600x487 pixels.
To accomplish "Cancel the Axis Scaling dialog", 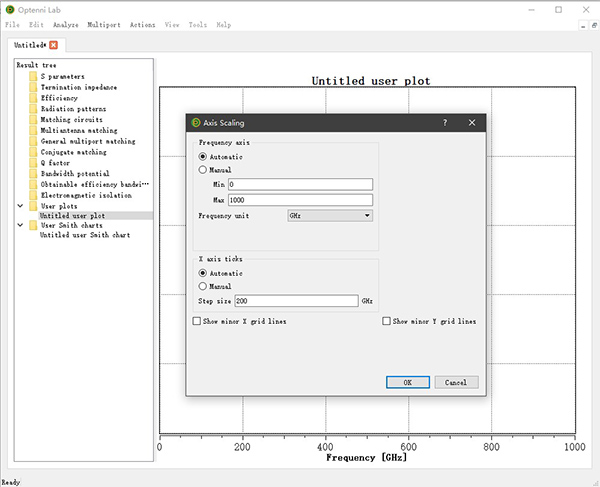I will [456, 382].
